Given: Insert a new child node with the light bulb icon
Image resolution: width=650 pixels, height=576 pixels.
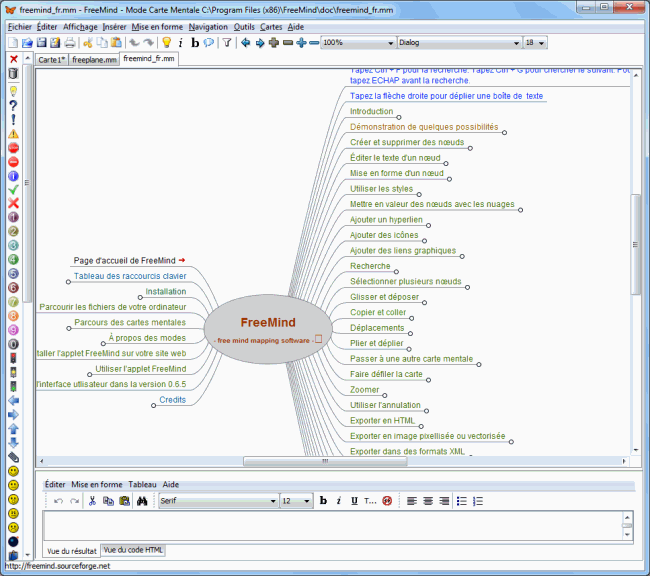Looking at the screenshot, I should point(166,43).
